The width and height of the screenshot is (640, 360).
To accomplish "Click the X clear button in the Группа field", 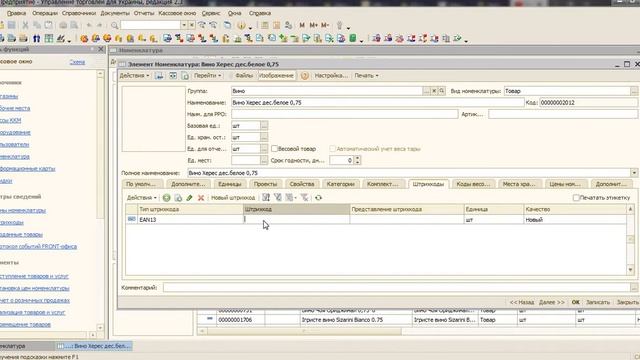I will pyautogui.click(x=434, y=91).
